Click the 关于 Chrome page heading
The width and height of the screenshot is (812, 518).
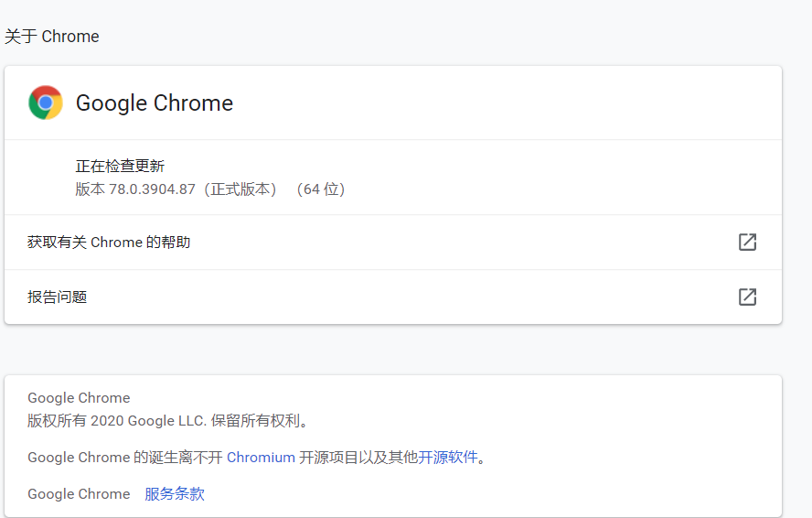click(52, 37)
